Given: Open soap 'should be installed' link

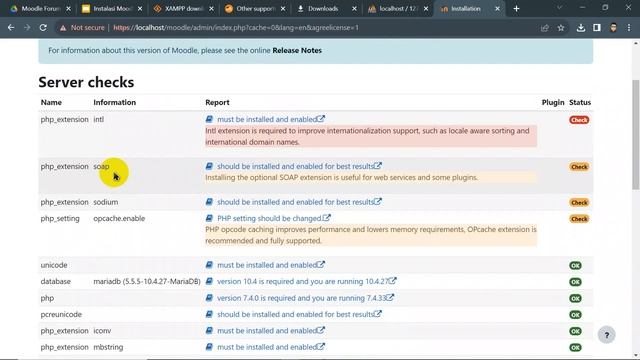Looking at the screenshot, I should pos(299,166).
